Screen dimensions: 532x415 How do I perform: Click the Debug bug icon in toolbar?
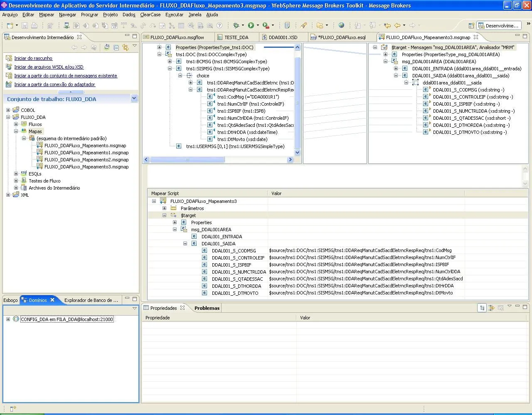pos(236,25)
